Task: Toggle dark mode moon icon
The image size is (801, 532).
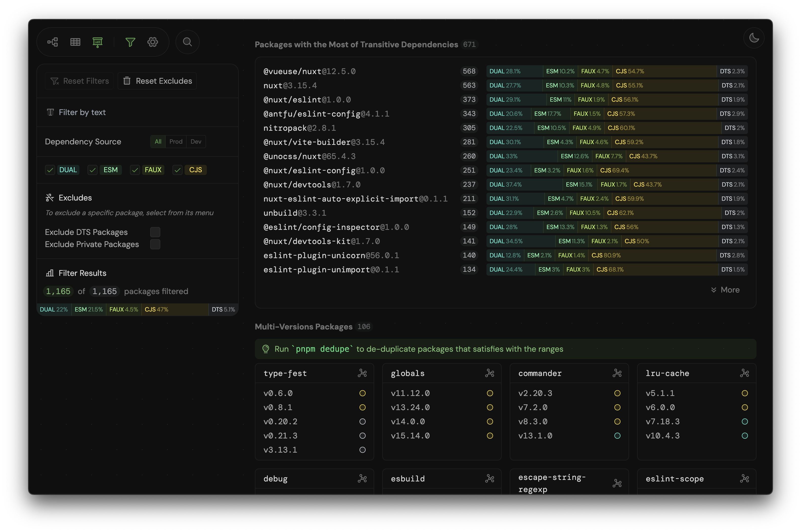Action: [753, 38]
